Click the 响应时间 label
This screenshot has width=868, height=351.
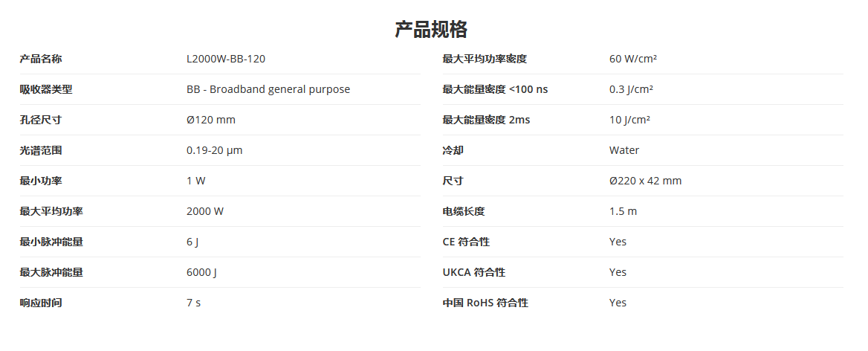pos(41,302)
